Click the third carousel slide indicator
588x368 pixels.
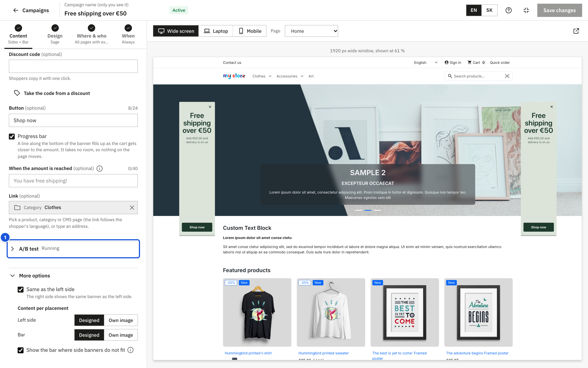[377, 210]
